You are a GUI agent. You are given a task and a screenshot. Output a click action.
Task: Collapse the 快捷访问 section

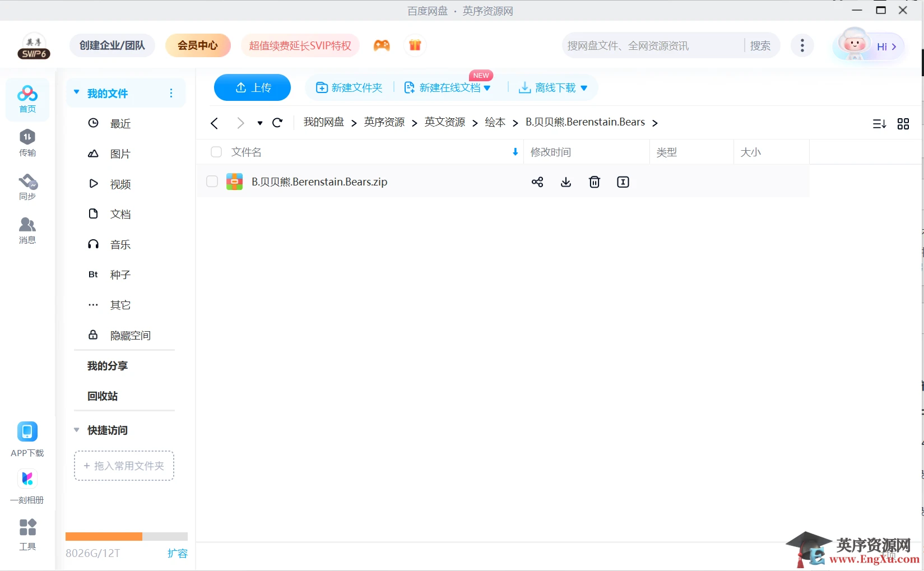click(x=77, y=430)
